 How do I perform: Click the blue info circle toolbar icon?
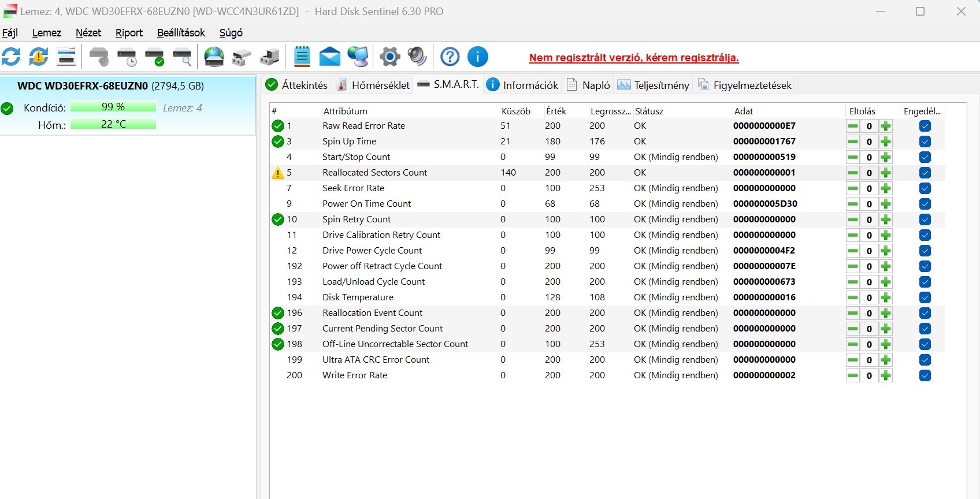pyautogui.click(x=478, y=57)
